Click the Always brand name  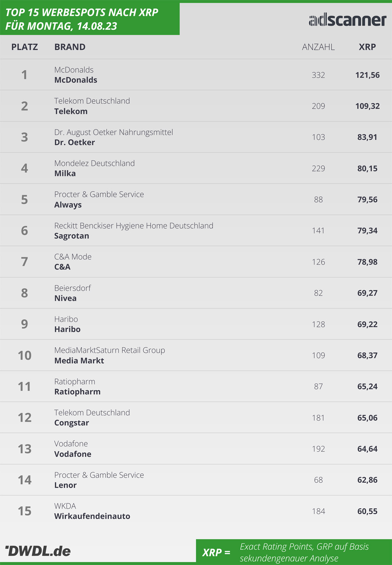point(68,205)
